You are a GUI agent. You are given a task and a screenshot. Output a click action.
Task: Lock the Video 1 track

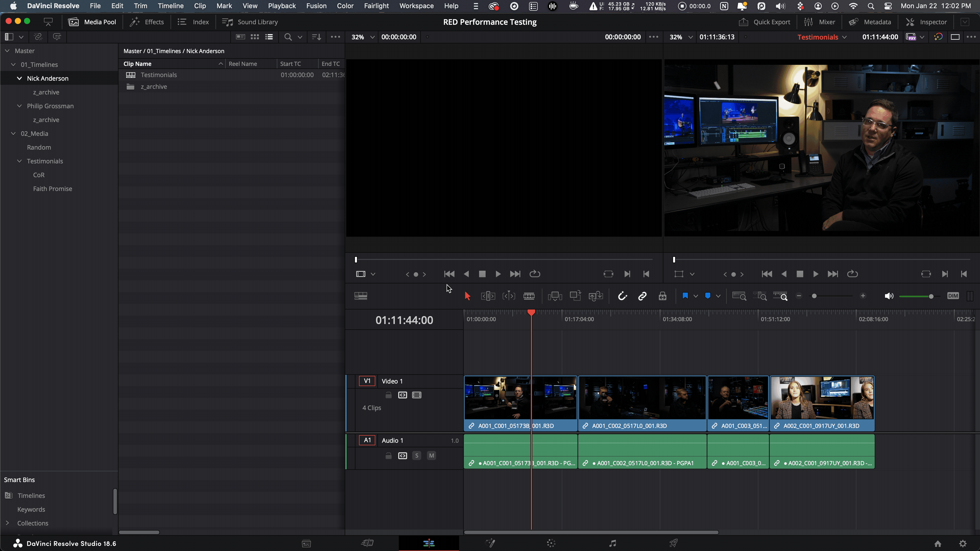pyautogui.click(x=388, y=395)
